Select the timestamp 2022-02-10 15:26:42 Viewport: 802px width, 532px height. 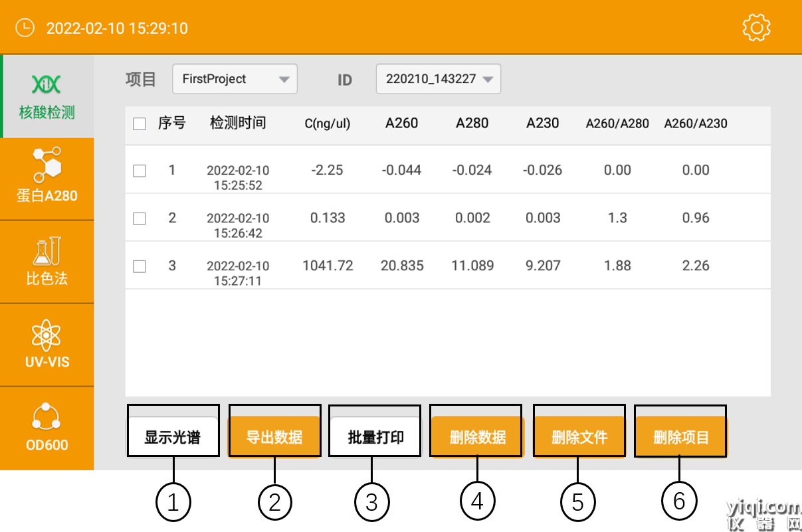238,225
